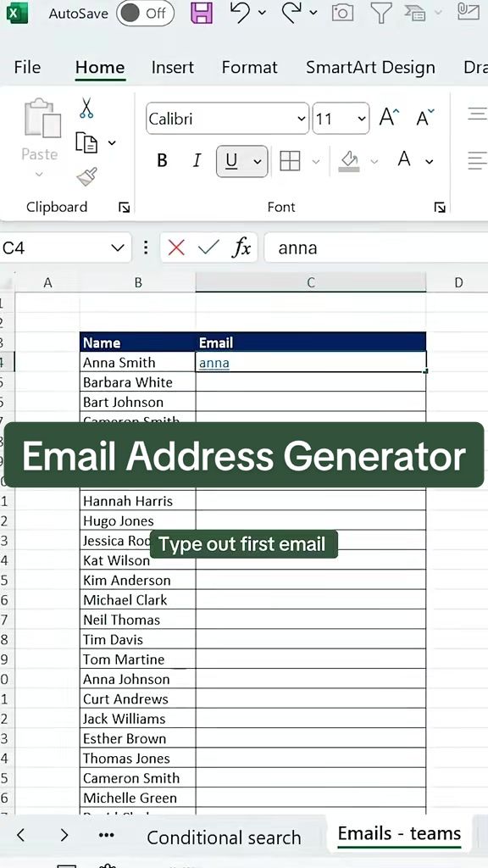Cancel the cell entry with red X
Image resolution: width=488 pixels, height=868 pixels.
point(176,248)
